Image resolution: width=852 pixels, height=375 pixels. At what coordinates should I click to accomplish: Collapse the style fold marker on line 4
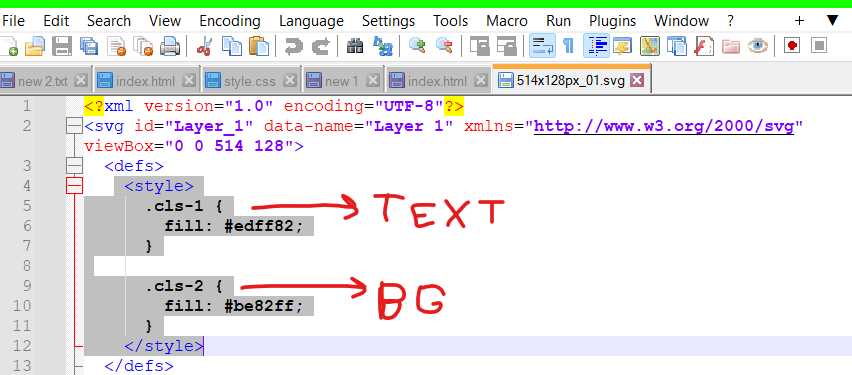(74, 186)
